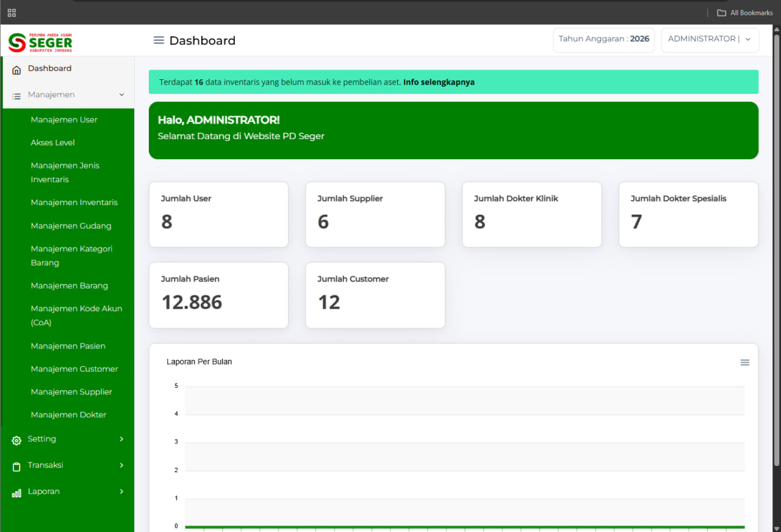Click the Jumlah Pasien value 12.886
781x532 pixels.
coord(192,302)
